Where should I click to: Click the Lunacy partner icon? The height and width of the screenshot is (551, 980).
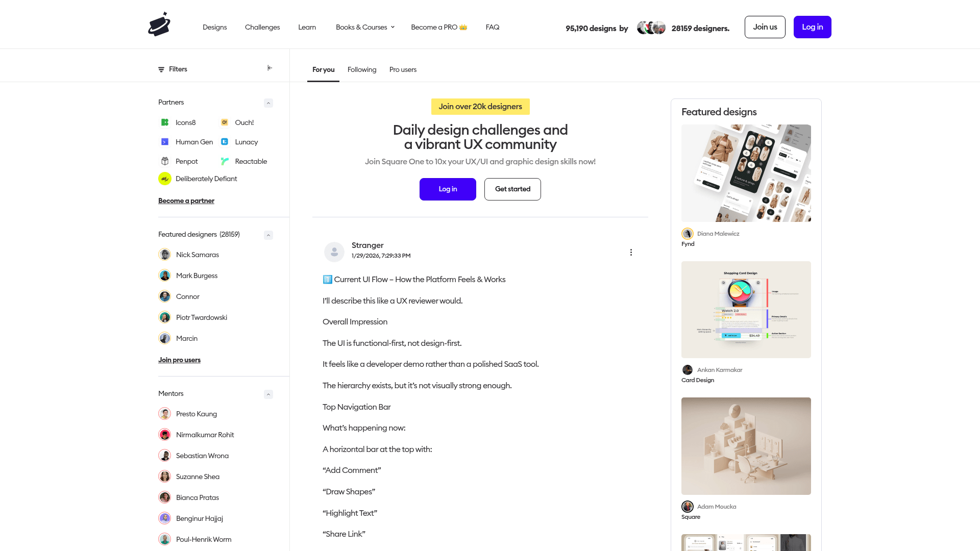click(225, 142)
